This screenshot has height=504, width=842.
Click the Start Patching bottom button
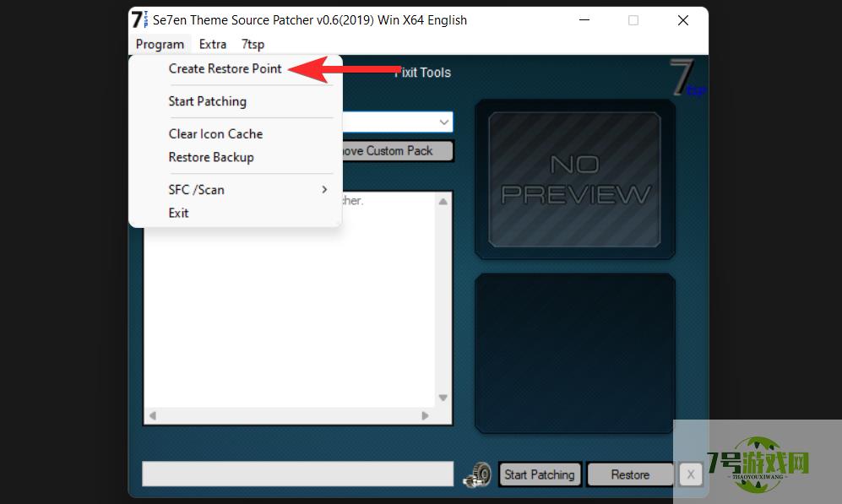(x=540, y=474)
